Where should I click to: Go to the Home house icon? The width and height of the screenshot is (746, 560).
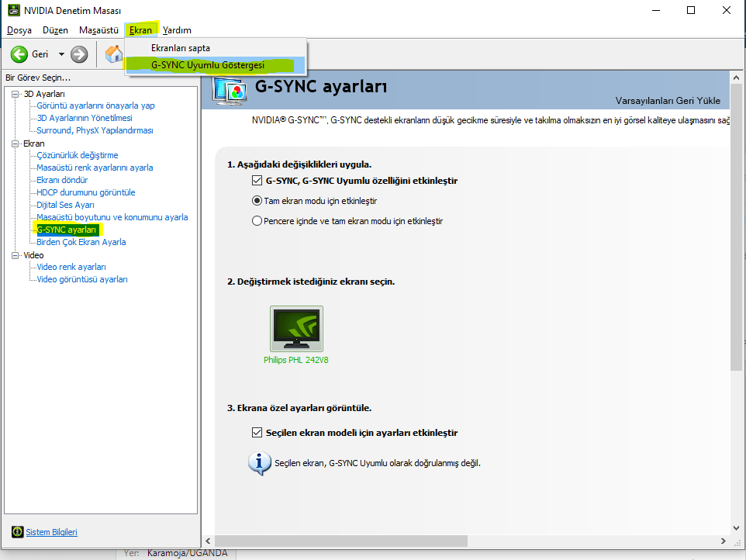[114, 54]
